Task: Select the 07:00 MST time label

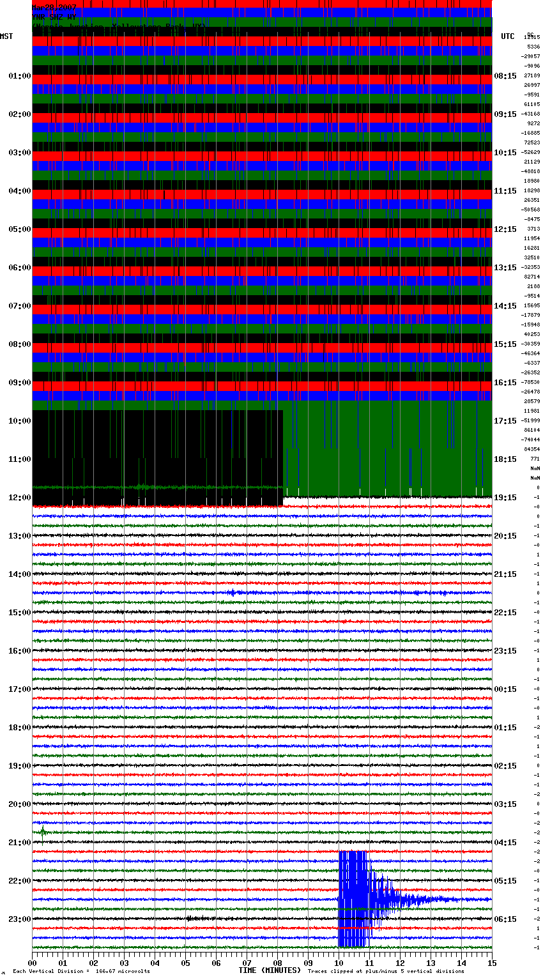Action: coord(20,306)
